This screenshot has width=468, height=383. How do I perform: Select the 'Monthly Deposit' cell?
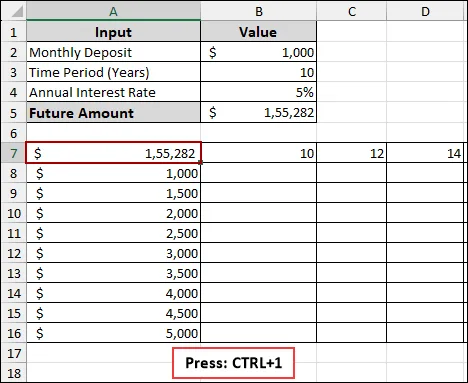tap(113, 52)
